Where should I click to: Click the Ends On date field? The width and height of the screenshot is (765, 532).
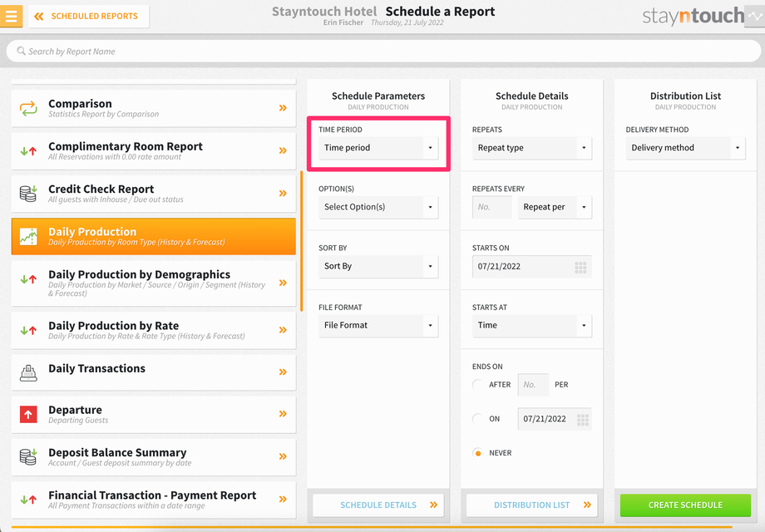555,419
